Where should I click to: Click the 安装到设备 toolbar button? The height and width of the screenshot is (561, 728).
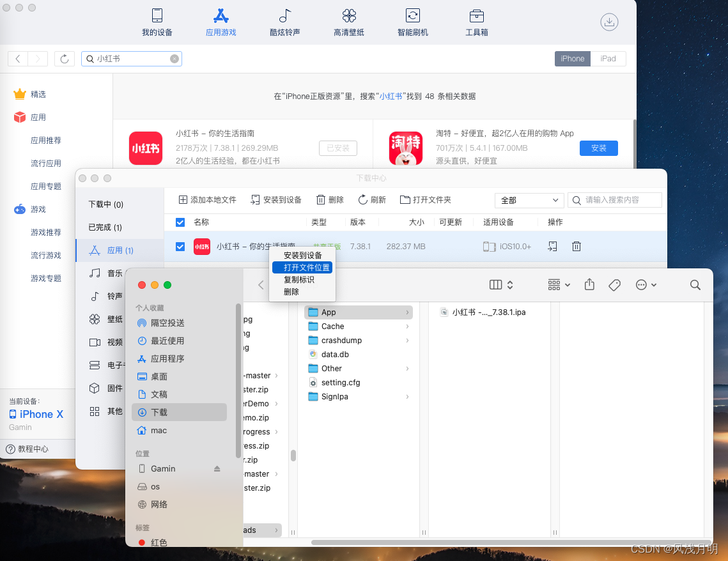point(275,200)
